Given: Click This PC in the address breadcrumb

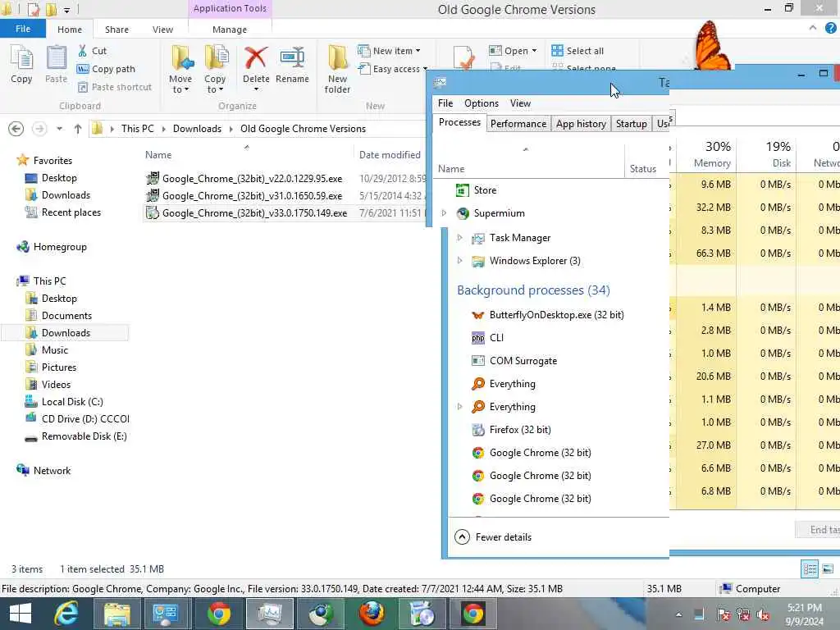Looking at the screenshot, I should tap(137, 129).
